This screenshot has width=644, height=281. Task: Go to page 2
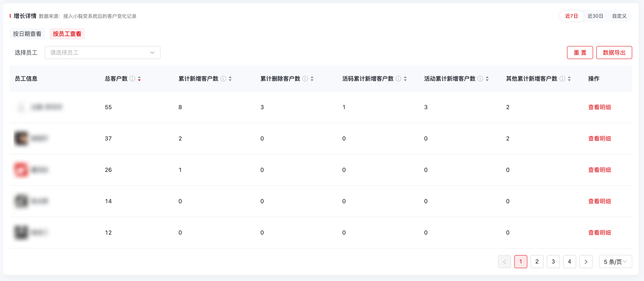point(537,261)
